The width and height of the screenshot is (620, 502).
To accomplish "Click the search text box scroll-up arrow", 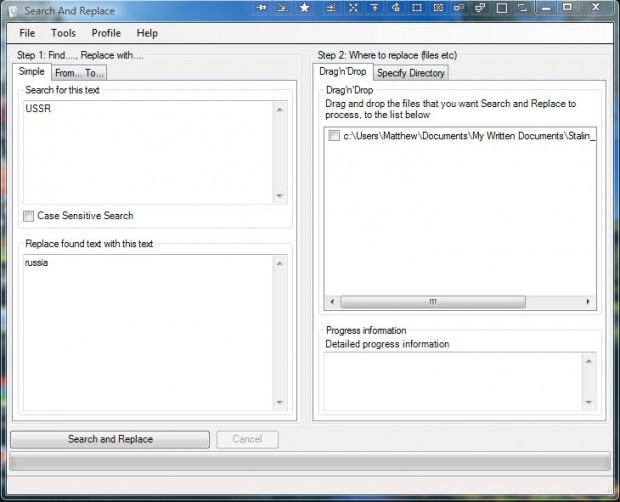I will click(280, 109).
